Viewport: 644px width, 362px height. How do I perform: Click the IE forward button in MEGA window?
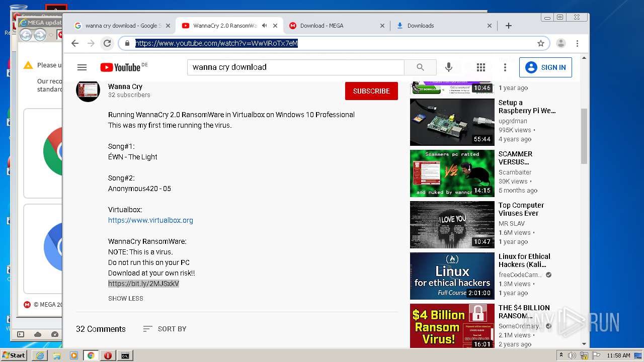pos(40,35)
